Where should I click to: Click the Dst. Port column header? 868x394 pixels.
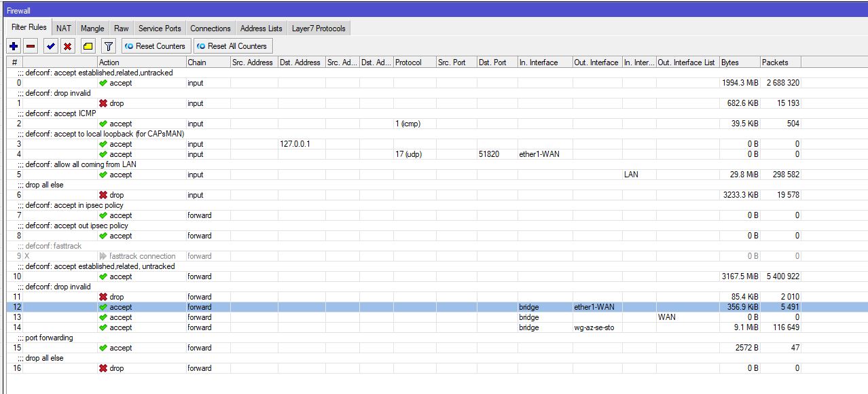[497, 62]
